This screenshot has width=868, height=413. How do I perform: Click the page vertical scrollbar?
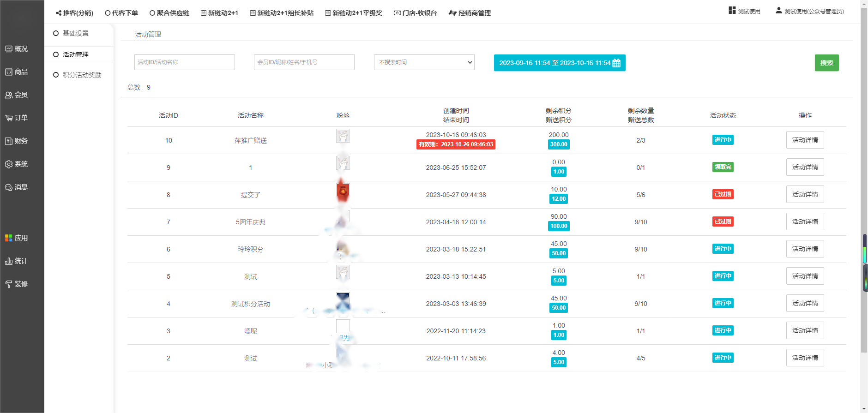tap(864, 185)
